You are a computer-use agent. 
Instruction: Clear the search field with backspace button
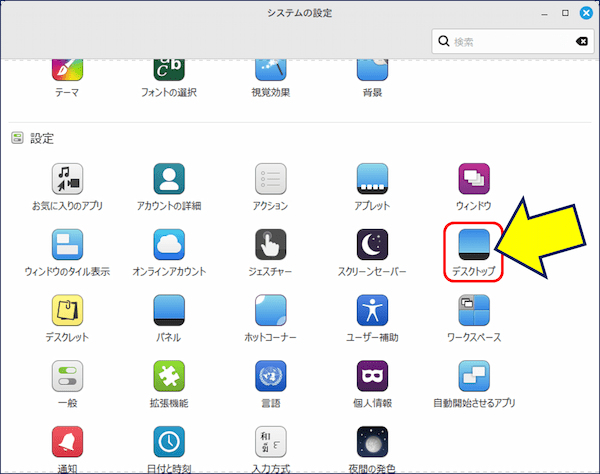point(581,42)
